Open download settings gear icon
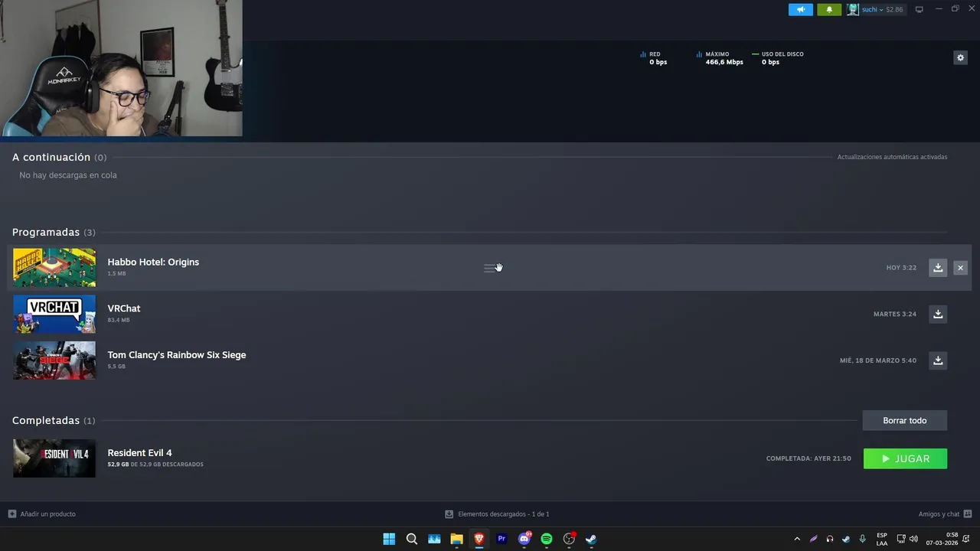This screenshot has width=980, height=551. pyautogui.click(x=960, y=57)
